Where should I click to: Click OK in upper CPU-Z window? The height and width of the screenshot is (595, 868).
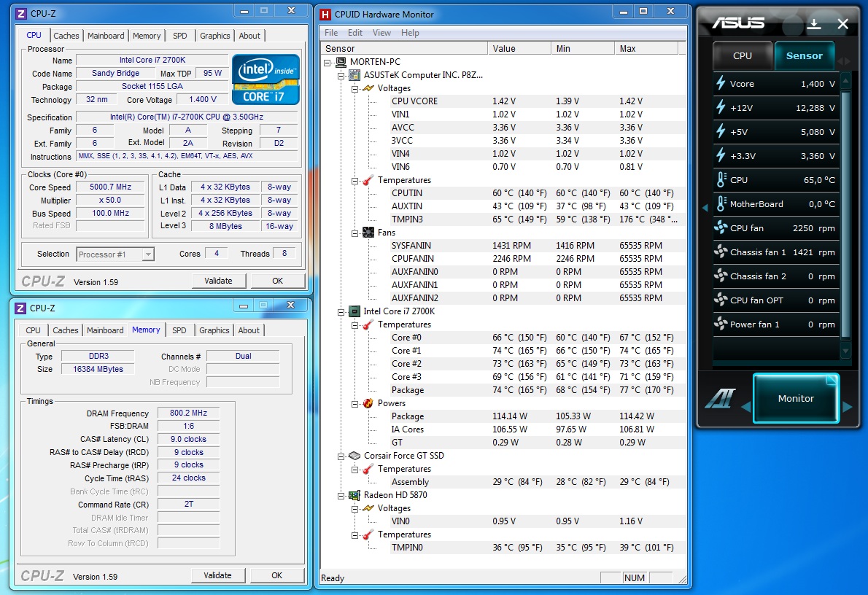(x=277, y=281)
